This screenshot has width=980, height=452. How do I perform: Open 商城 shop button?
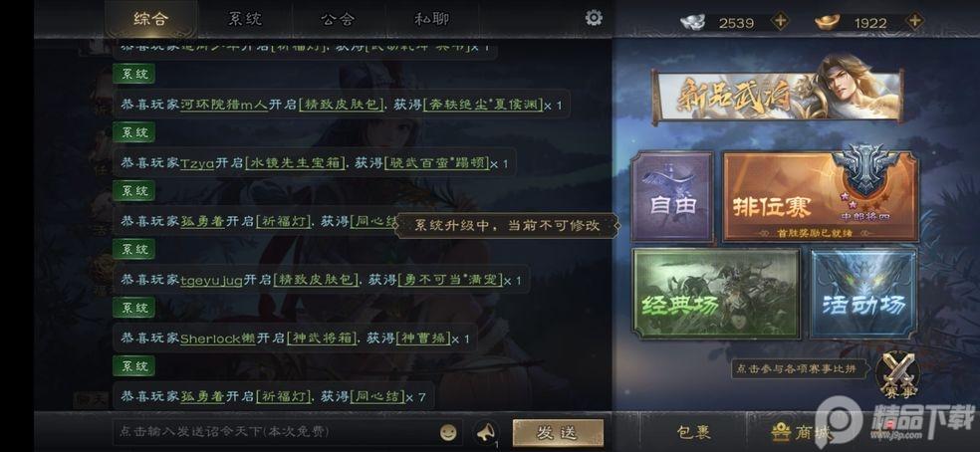[803, 432]
